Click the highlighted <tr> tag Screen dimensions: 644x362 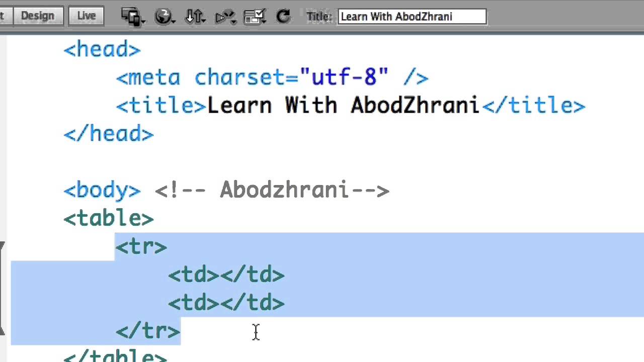point(141,247)
